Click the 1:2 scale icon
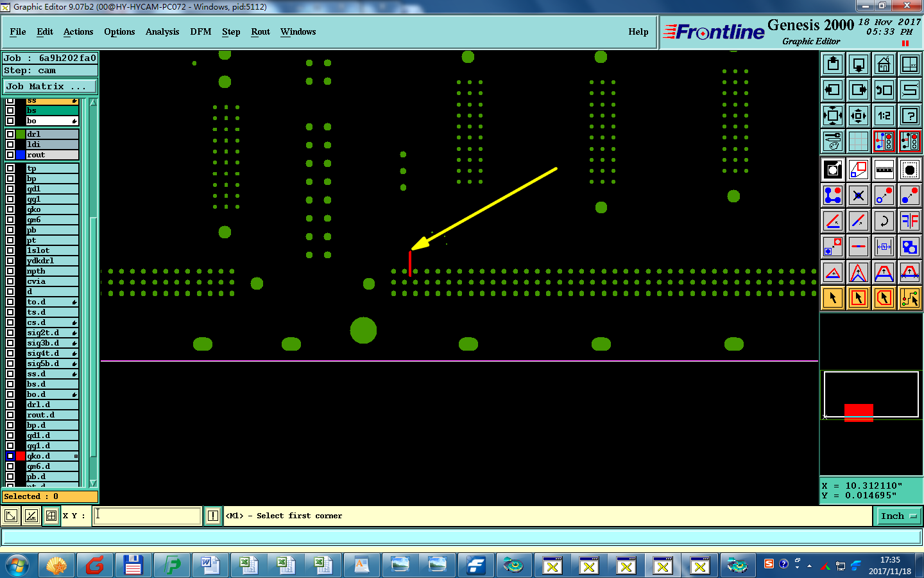Image resolution: width=924 pixels, height=578 pixels. (x=884, y=116)
